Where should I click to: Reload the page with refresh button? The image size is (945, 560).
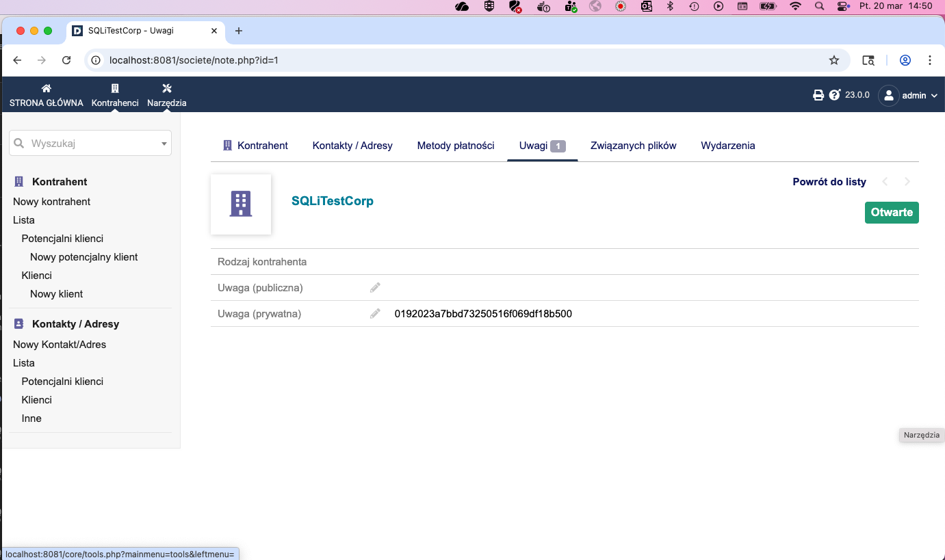(66, 60)
